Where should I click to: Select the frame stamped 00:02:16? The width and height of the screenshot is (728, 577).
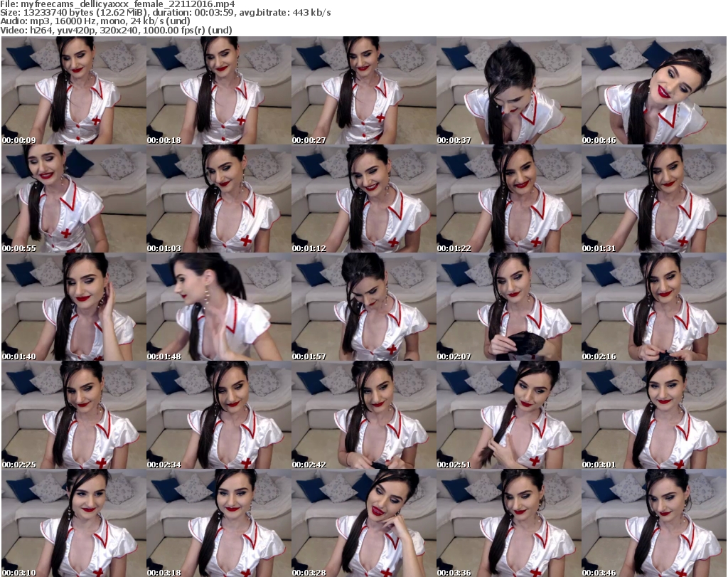653,307
